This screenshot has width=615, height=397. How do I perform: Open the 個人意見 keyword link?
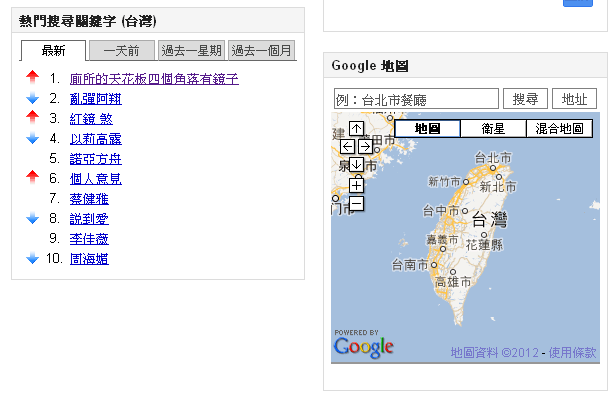[96, 179]
